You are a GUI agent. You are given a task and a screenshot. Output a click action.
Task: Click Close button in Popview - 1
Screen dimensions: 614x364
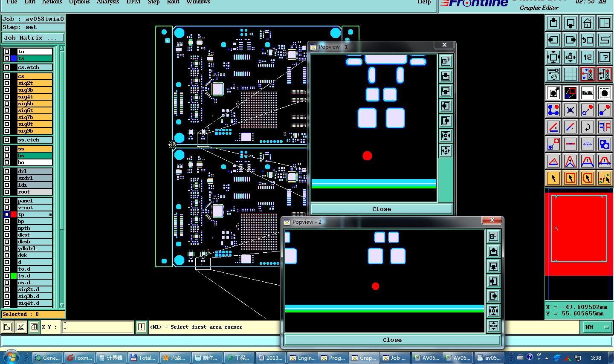(382, 209)
